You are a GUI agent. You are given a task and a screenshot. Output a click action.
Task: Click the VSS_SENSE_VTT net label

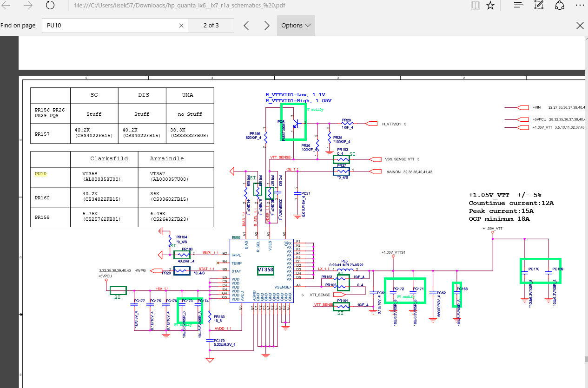click(x=399, y=159)
